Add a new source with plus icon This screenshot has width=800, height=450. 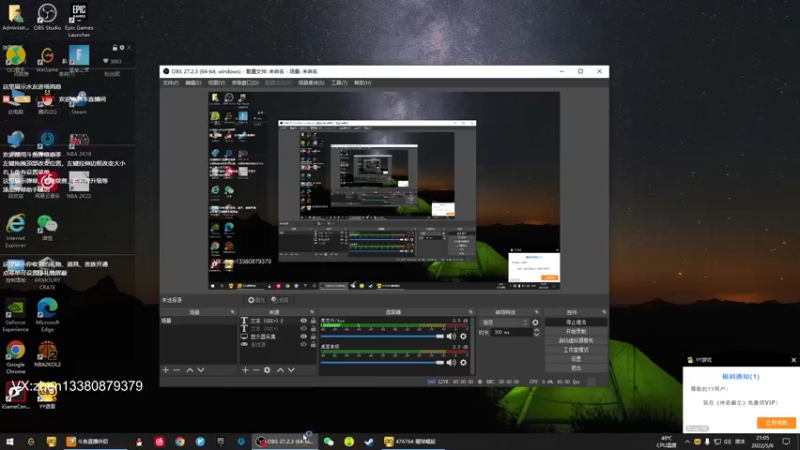tap(245, 370)
